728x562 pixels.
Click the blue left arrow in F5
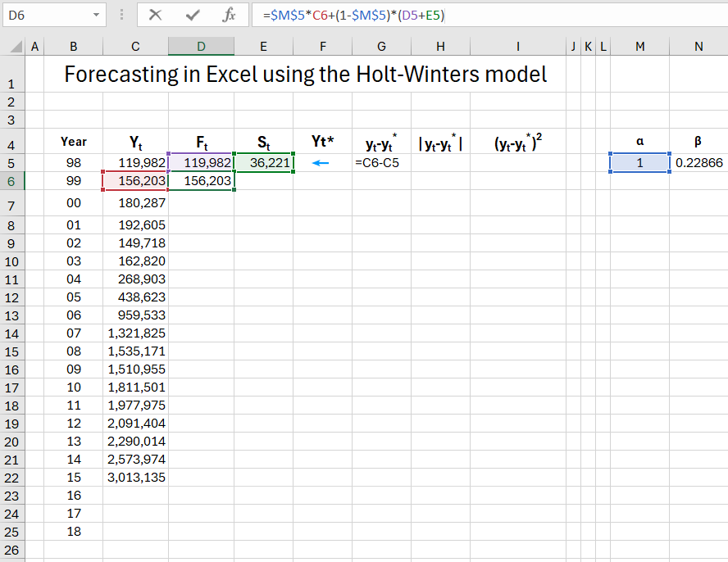321,163
